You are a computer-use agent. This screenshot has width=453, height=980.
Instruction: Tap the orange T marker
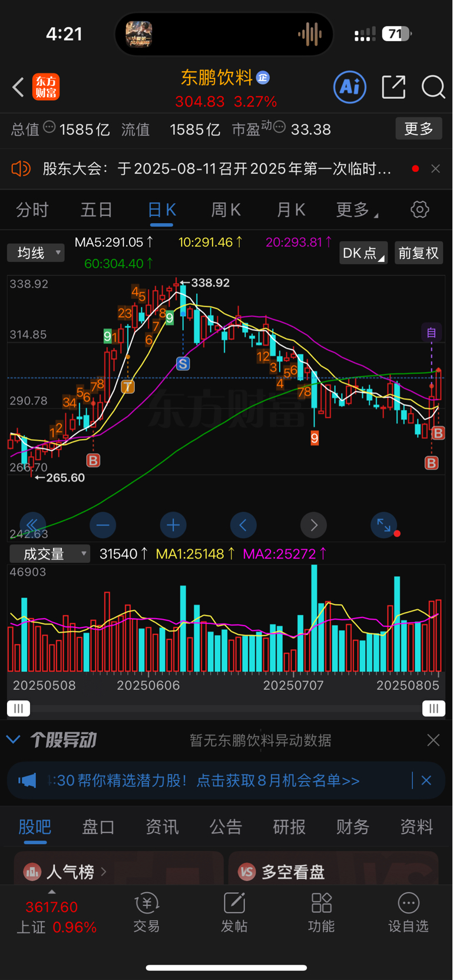128,387
